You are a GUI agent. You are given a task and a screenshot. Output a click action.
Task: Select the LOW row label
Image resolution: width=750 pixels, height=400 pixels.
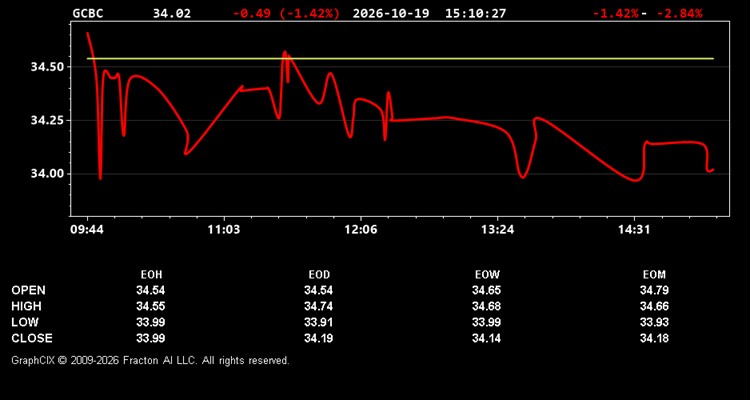(x=25, y=322)
